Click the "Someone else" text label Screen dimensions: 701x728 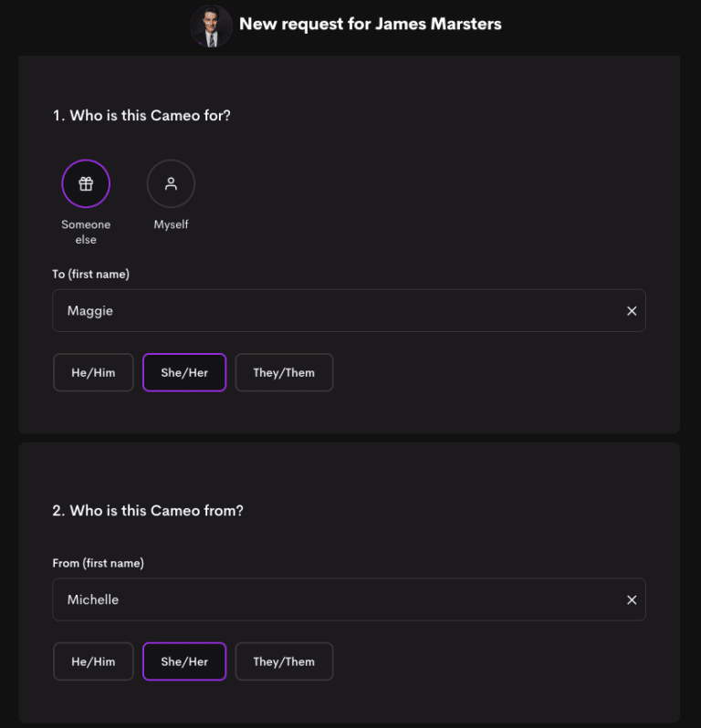(x=86, y=232)
